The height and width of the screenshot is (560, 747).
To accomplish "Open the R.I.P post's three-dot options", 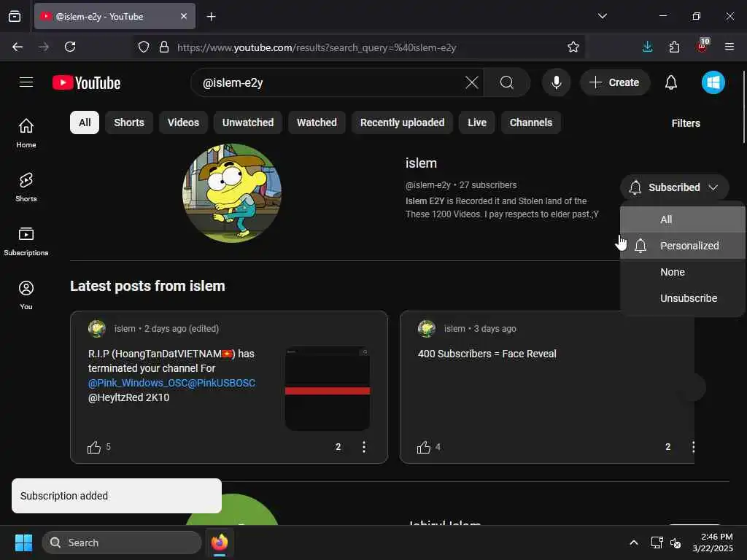I will [364, 447].
